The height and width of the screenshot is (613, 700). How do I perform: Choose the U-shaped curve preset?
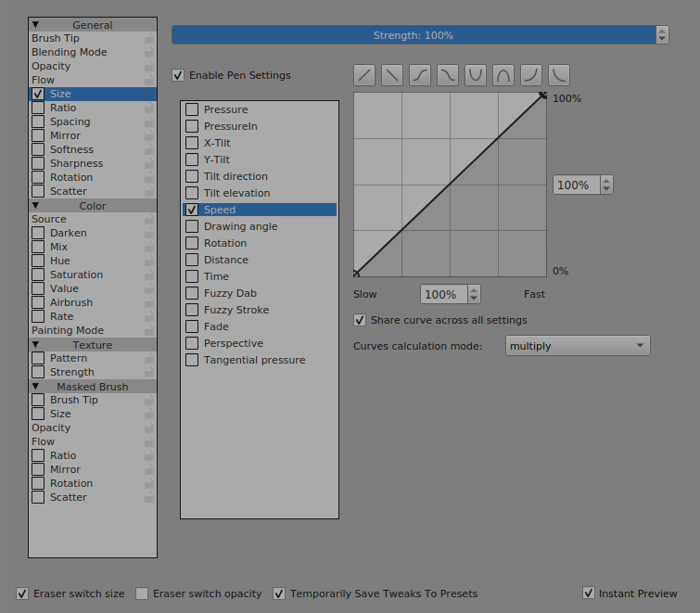(476, 75)
